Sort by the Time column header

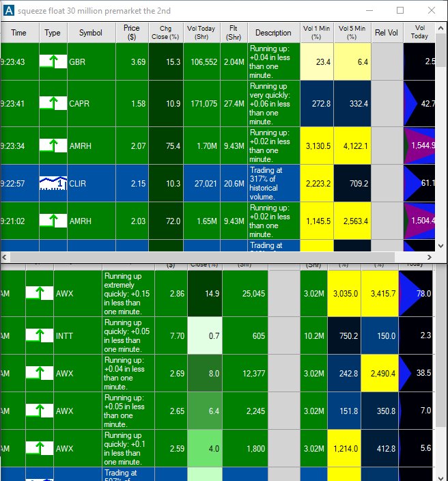[20, 33]
